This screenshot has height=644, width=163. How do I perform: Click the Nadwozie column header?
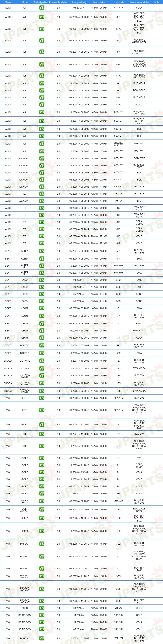coord(119,2)
